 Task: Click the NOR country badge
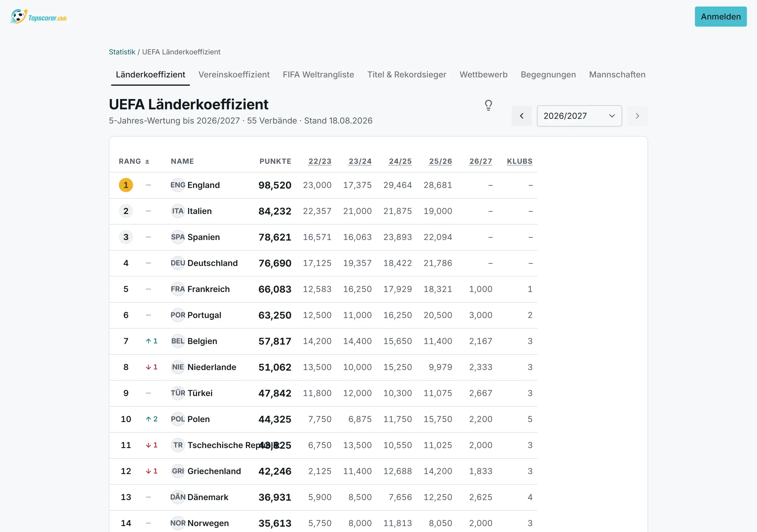(x=178, y=523)
